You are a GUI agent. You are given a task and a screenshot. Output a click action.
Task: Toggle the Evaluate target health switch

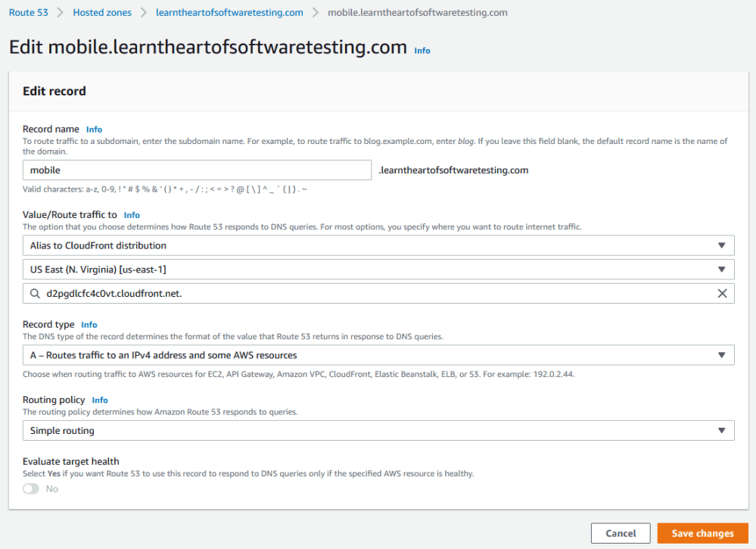(31, 489)
